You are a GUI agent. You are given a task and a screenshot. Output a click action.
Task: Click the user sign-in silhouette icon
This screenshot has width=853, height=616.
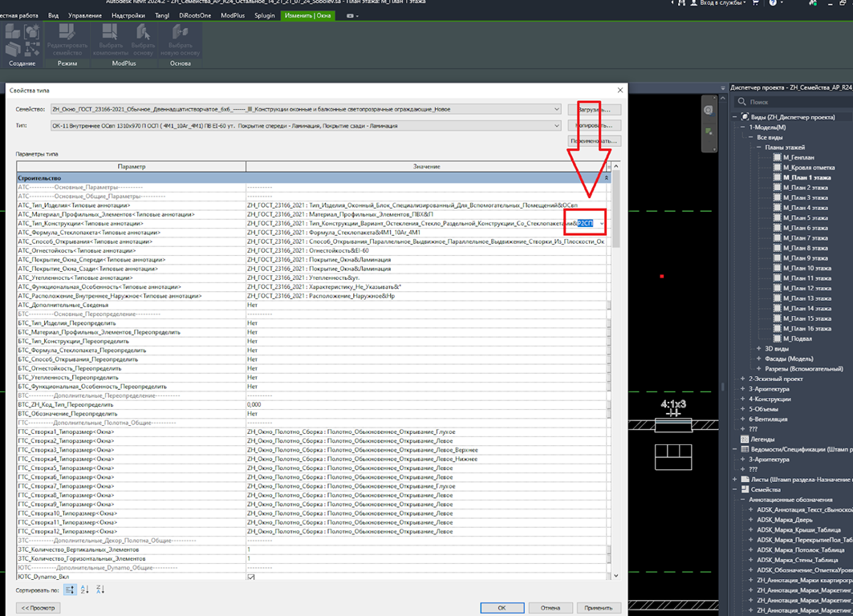pos(693,2)
